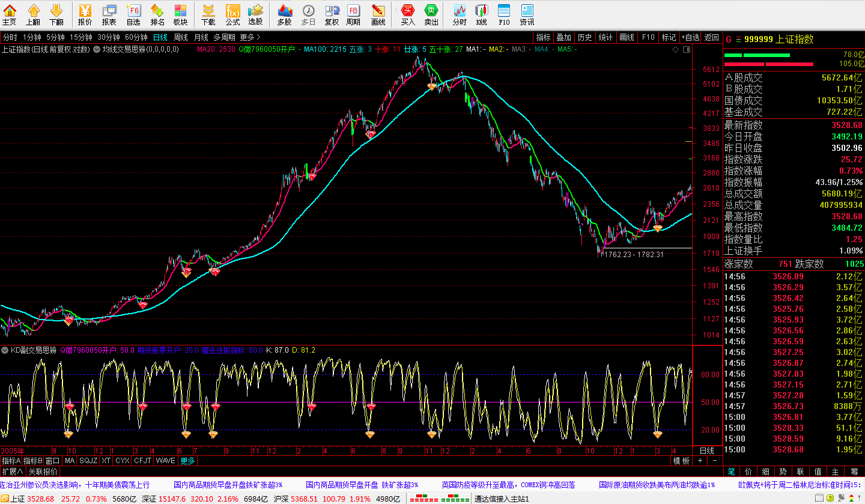The height and width of the screenshot is (504, 865).
Task: Open the 选股 stock picker icon
Action: (255, 14)
